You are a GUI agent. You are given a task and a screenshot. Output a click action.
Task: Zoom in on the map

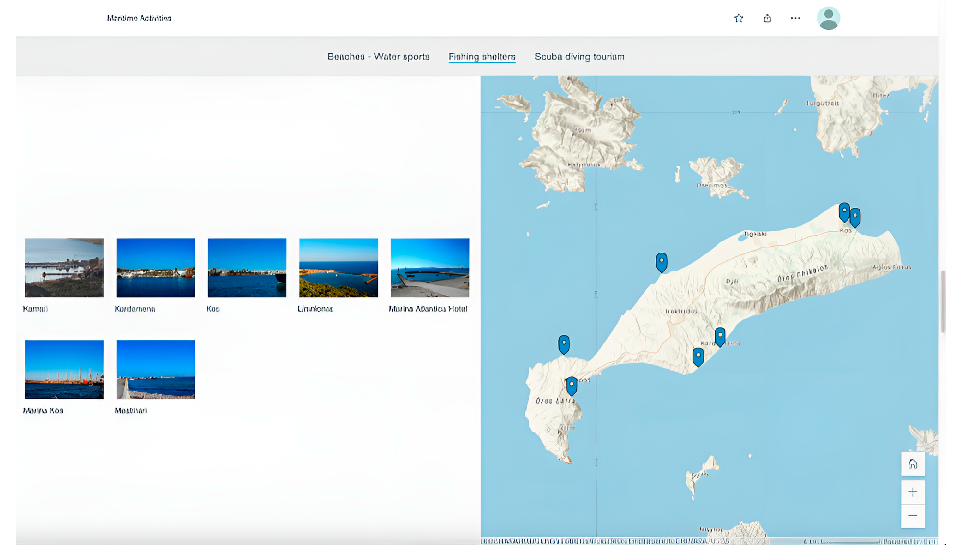point(913,492)
